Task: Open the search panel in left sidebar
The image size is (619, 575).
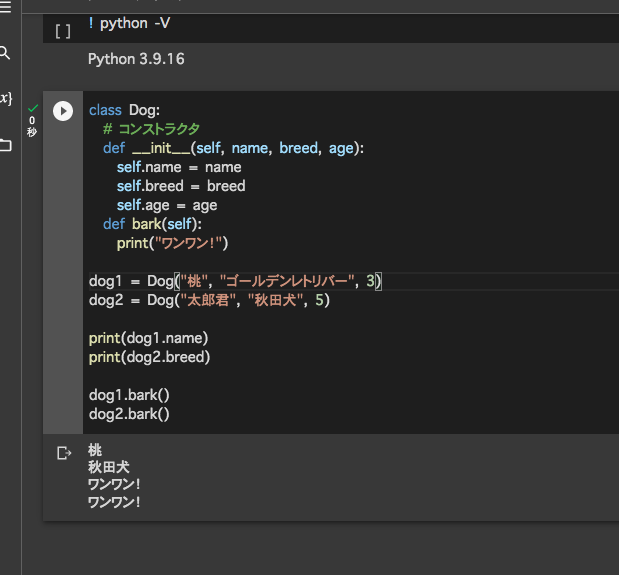Action: click(x=4, y=52)
